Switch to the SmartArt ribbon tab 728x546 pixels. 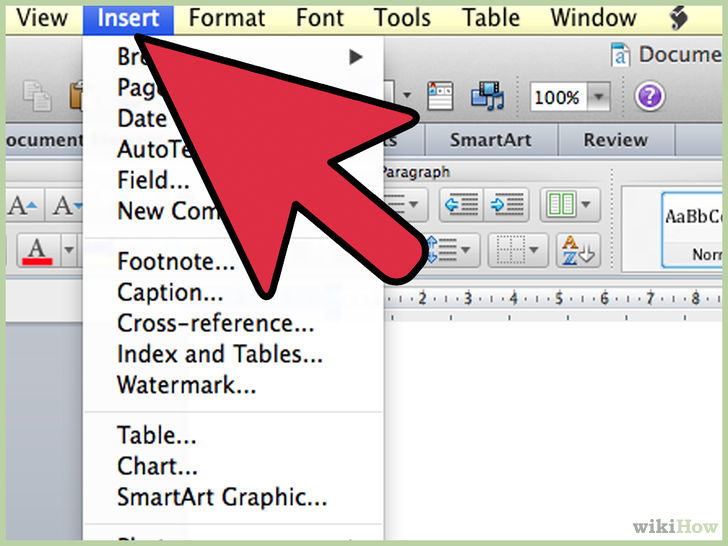(x=489, y=140)
